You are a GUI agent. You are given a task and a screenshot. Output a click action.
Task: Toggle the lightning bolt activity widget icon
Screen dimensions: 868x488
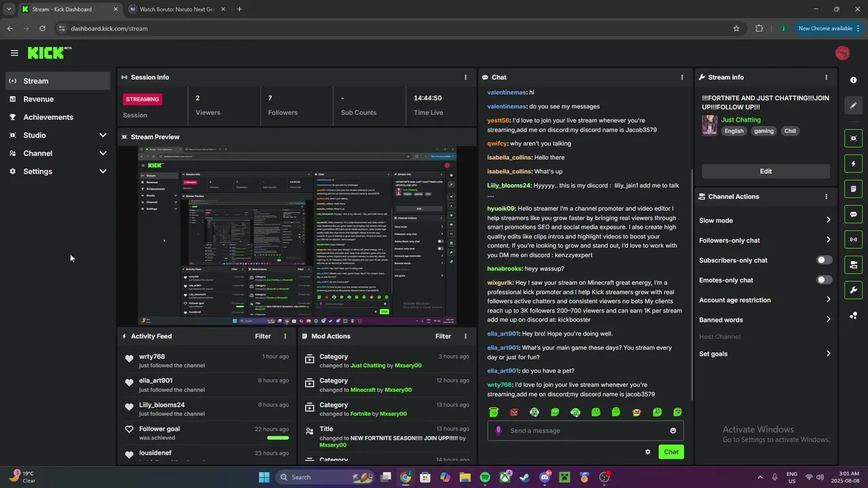853,163
